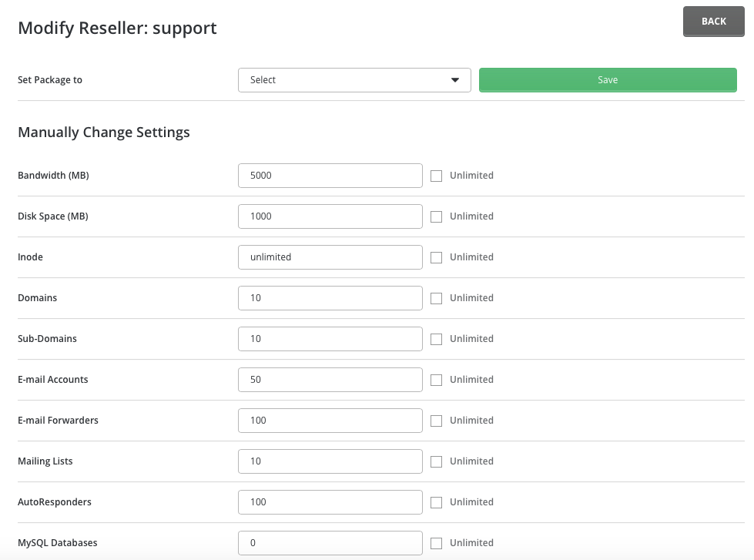Select the Inode text field
This screenshot has width=754, height=560.
coord(330,257)
